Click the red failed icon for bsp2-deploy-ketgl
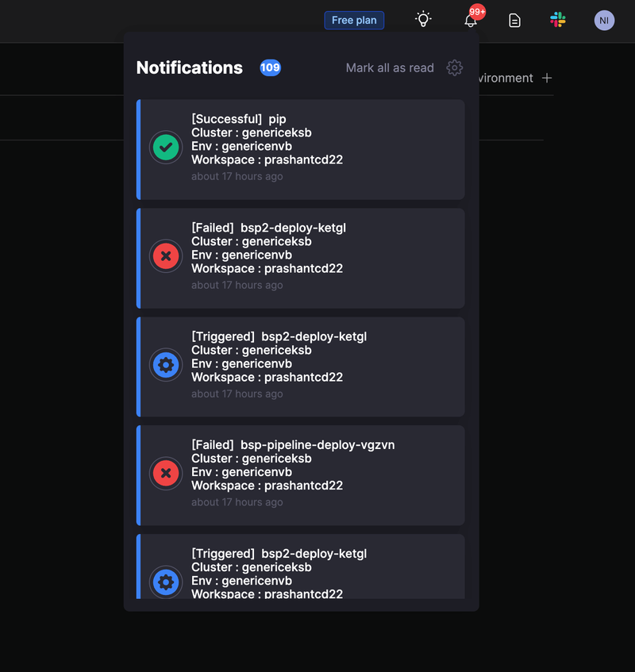Image resolution: width=635 pixels, height=672 pixels. (166, 255)
